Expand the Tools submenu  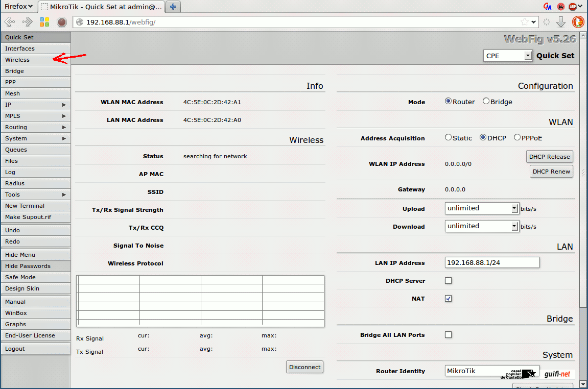pos(35,195)
